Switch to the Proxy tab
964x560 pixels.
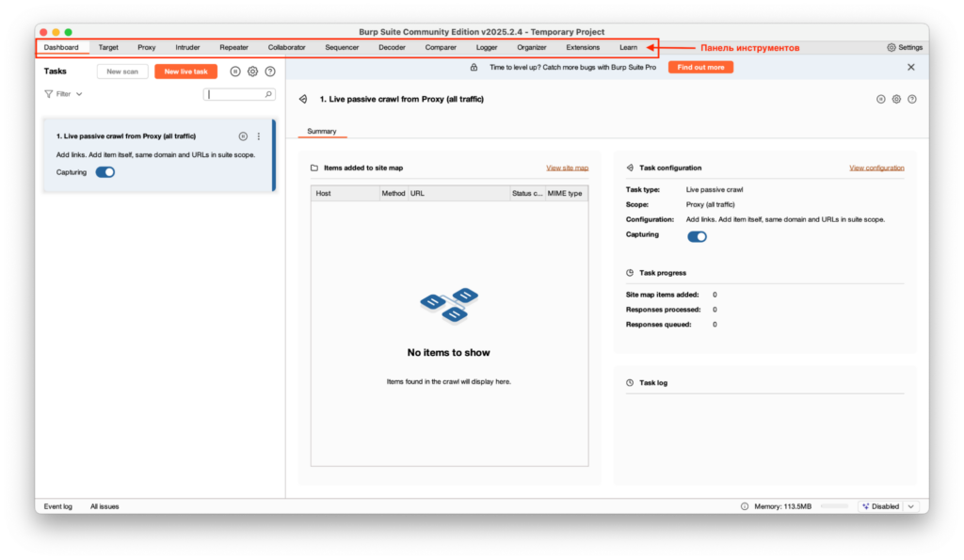coord(146,46)
